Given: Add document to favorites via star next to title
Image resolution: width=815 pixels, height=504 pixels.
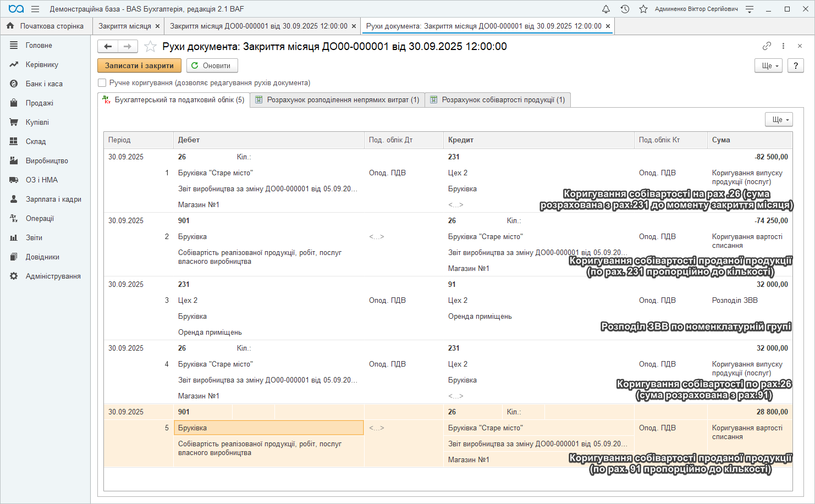Looking at the screenshot, I should [150, 47].
